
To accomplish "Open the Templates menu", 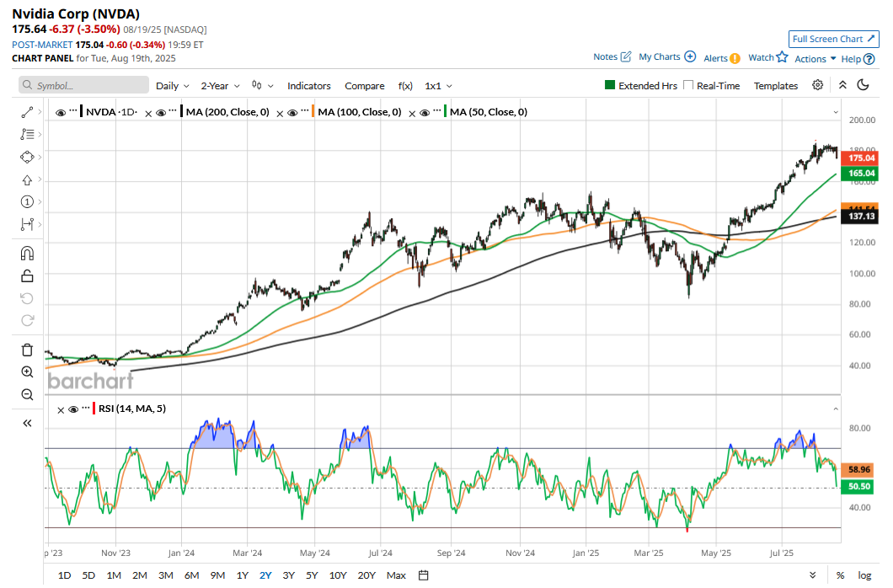I will click(x=776, y=86).
